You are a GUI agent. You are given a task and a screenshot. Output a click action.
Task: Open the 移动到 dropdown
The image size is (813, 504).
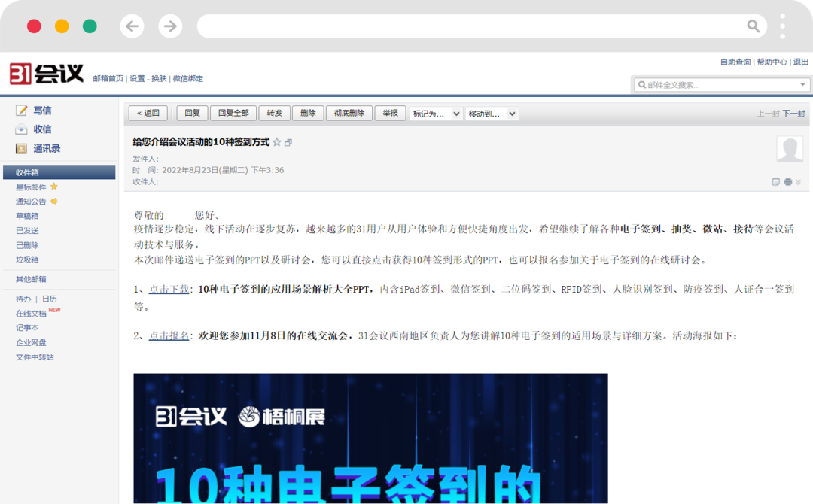[x=492, y=114]
